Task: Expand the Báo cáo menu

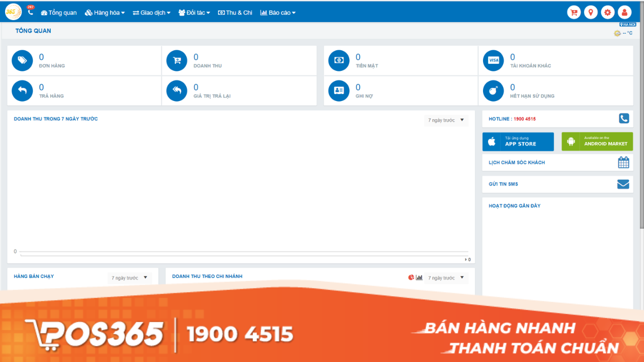Action: tap(278, 13)
